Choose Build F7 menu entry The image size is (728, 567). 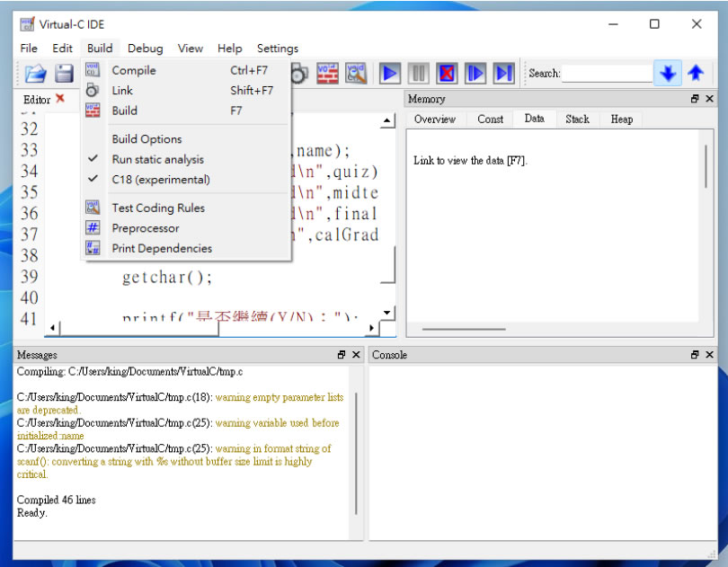click(x=187, y=111)
